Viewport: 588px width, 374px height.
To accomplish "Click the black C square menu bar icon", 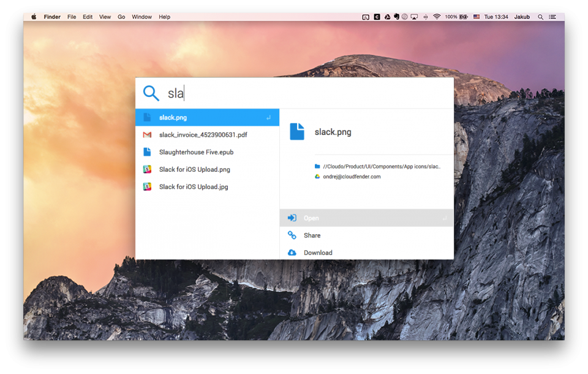I will 377,17.
